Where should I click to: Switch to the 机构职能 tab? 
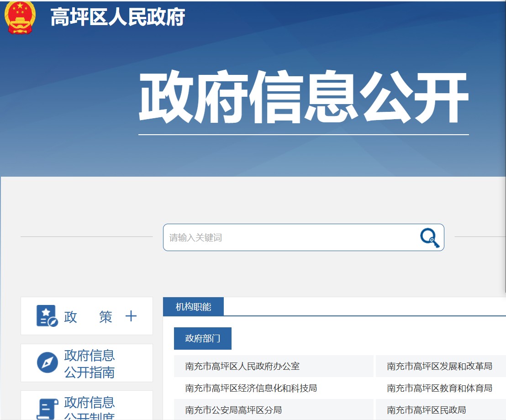click(194, 306)
